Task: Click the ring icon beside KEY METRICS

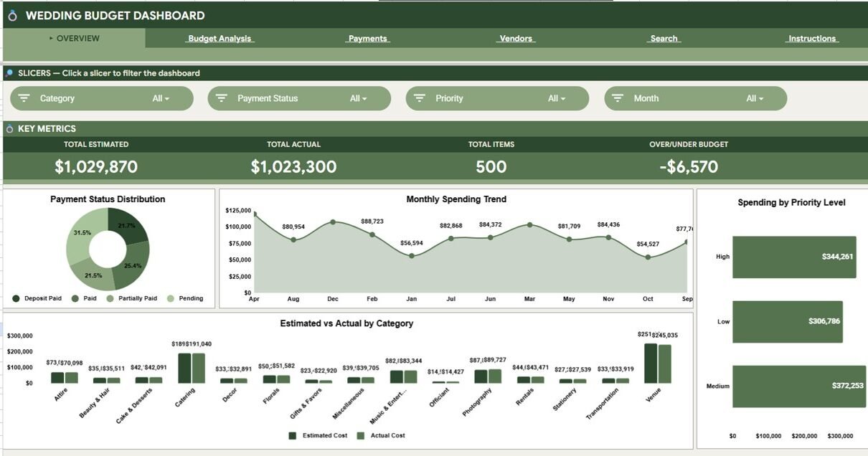Action: [x=9, y=129]
